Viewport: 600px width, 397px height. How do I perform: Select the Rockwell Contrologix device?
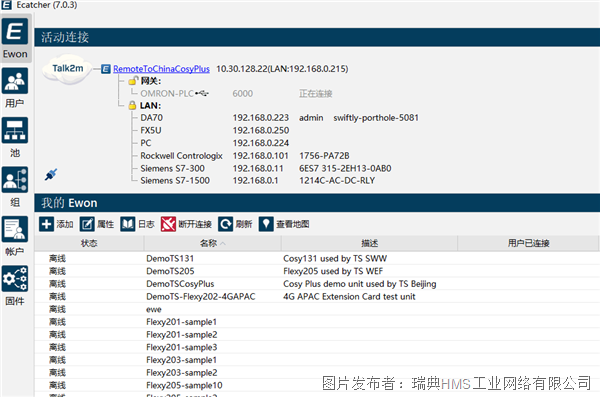click(181, 155)
